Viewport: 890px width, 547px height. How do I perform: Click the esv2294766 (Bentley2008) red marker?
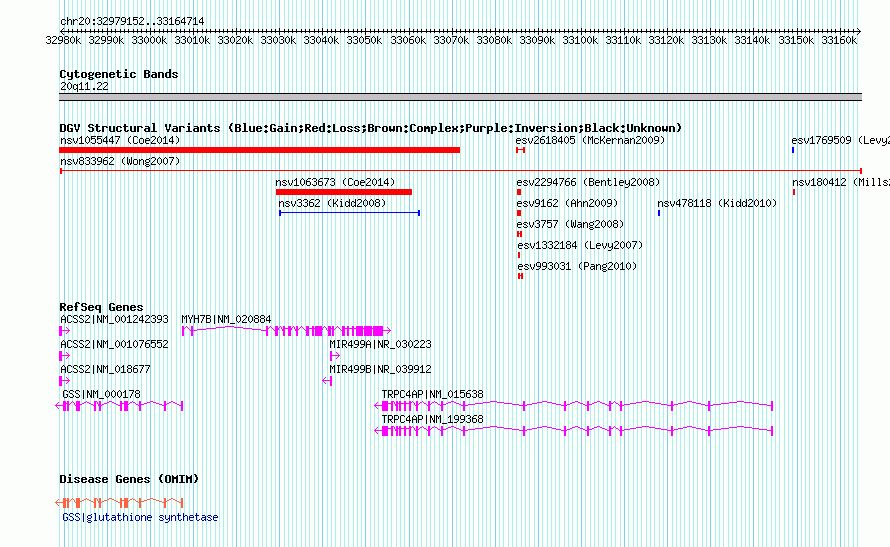point(519,192)
